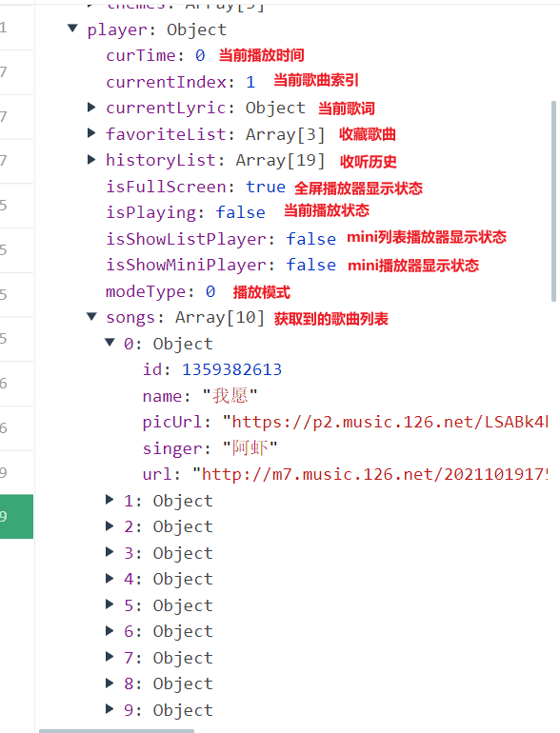Click the isShowListPlayer false value

point(311,239)
